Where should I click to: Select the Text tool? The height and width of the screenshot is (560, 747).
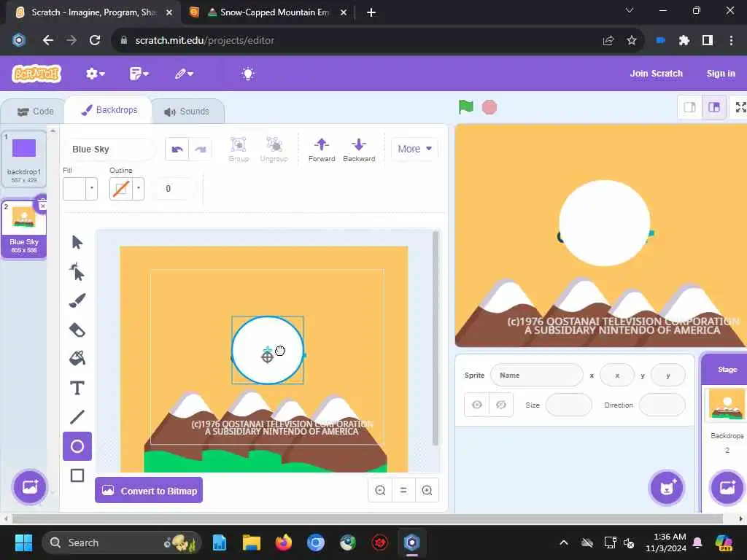coord(77,388)
